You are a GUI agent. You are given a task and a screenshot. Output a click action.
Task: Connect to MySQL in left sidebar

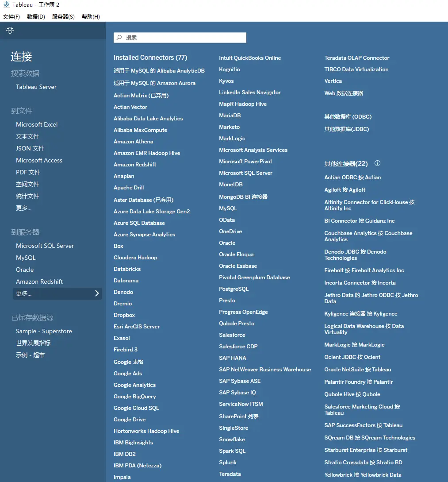tap(26, 258)
